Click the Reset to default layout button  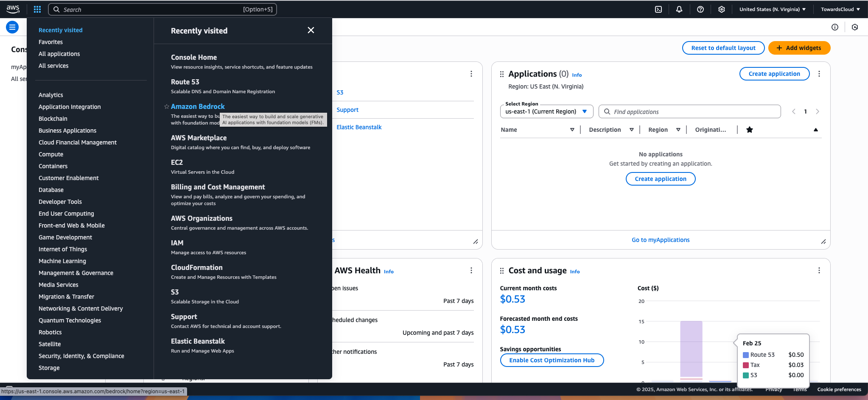coord(723,48)
